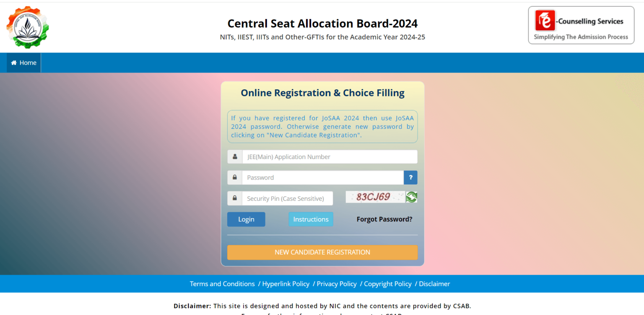Click the CSAB logo emblem
644x315 pixels.
pyautogui.click(x=27, y=26)
